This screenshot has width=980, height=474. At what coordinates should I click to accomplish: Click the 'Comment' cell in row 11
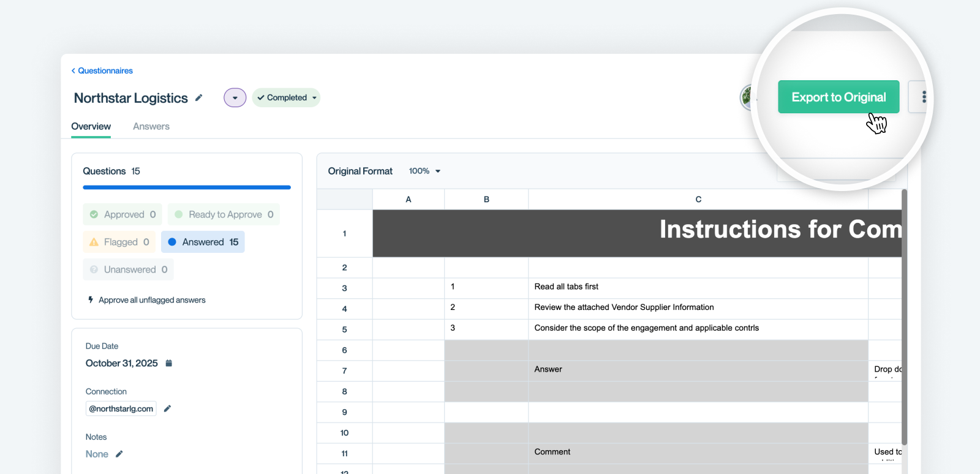tap(698, 454)
